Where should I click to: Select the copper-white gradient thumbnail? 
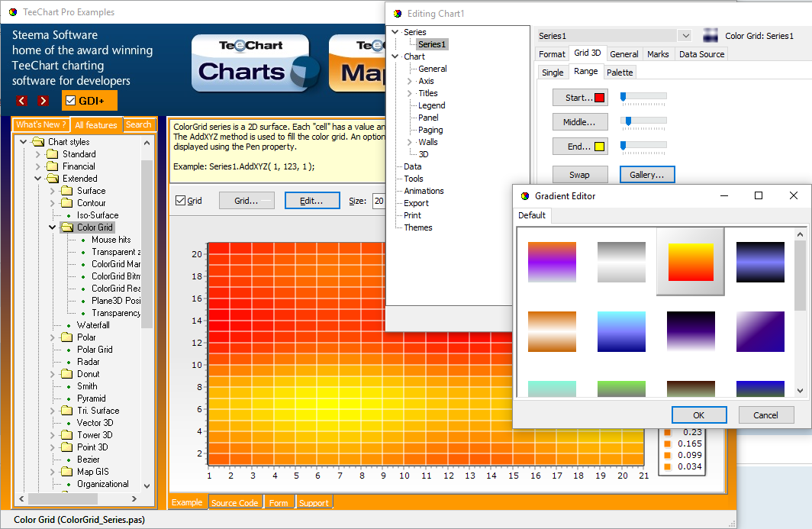pyautogui.click(x=552, y=331)
